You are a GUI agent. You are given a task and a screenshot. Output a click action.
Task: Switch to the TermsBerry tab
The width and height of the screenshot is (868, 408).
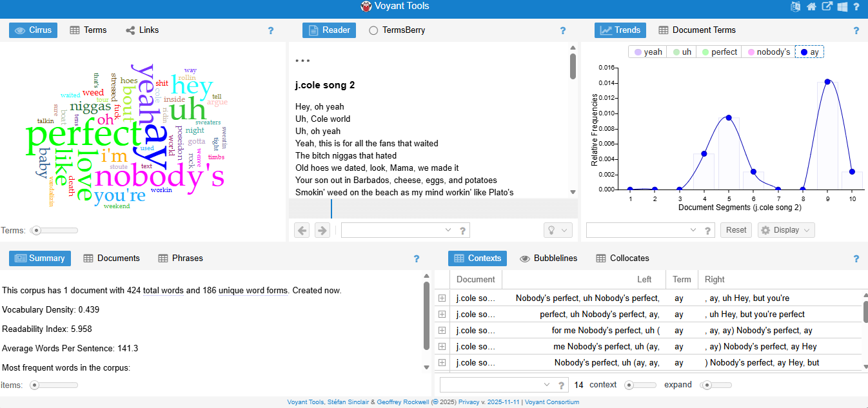click(397, 30)
